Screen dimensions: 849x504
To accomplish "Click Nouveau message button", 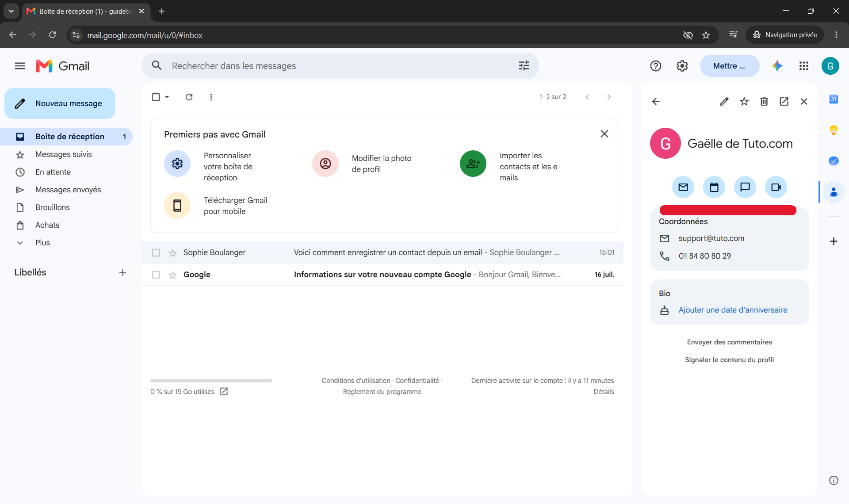I will tap(60, 103).
